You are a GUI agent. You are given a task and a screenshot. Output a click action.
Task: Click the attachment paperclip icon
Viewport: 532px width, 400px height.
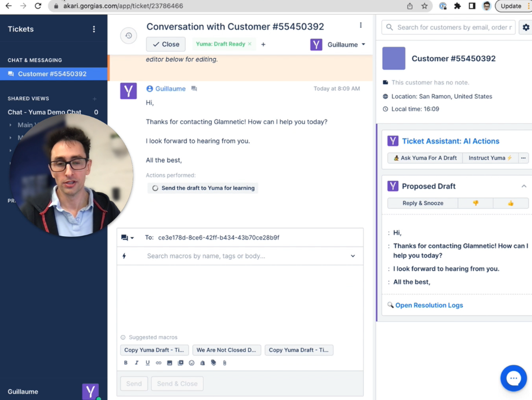(x=225, y=363)
